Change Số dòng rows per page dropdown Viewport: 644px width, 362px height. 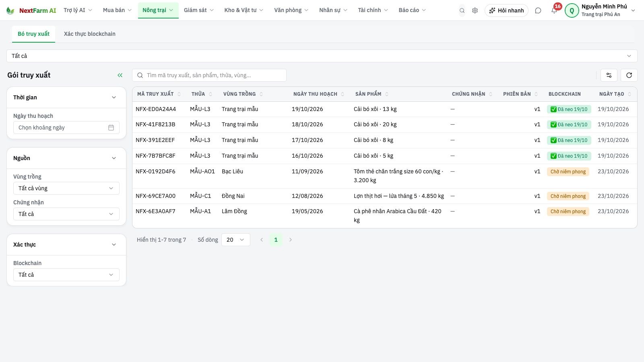pyautogui.click(x=236, y=240)
